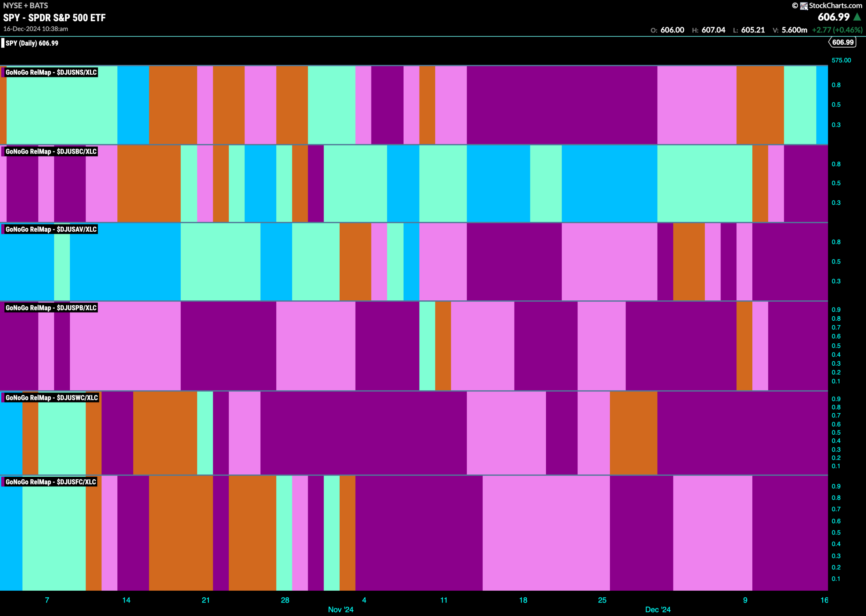
Task: Click the copyright symbol beside StockCharts.com
Action: pos(795,6)
